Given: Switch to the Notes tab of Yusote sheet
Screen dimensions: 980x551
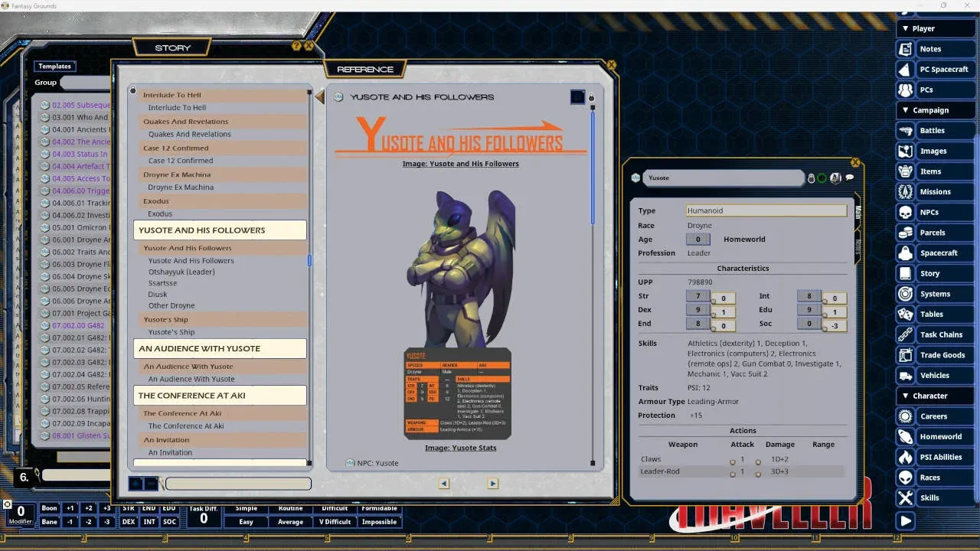Looking at the screenshot, I should click(x=858, y=246).
